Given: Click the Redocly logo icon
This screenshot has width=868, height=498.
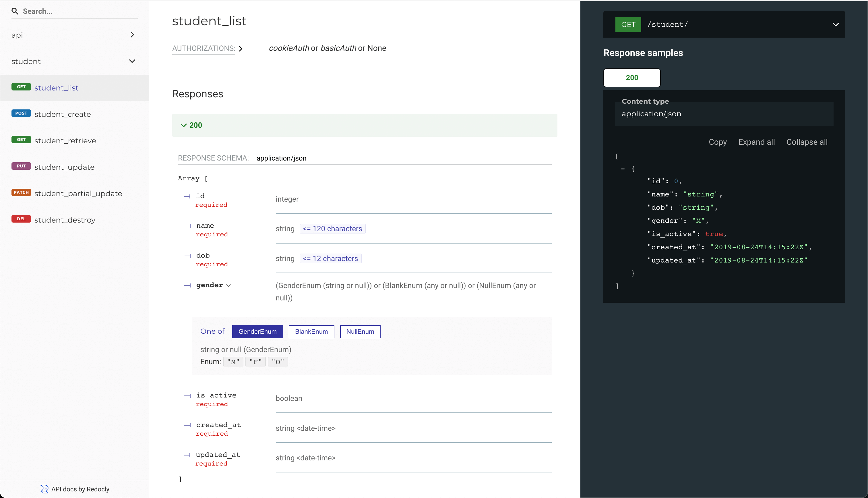Looking at the screenshot, I should click(44, 489).
